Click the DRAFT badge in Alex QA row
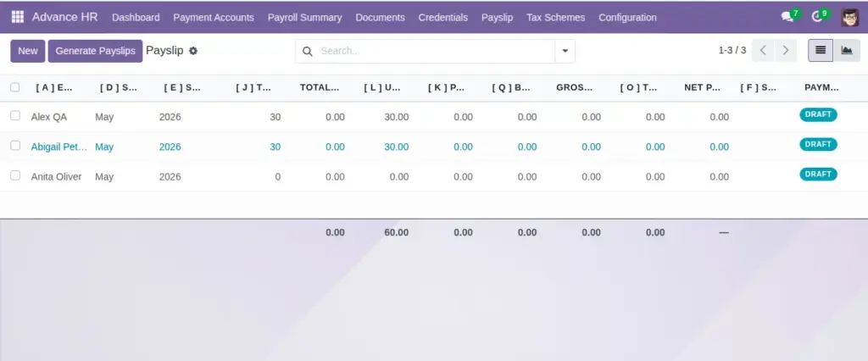This screenshot has width=868, height=361. coord(818,114)
